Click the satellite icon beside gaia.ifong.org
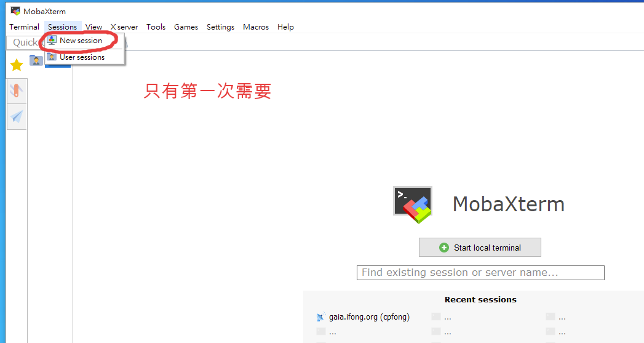Image resolution: width=644 pixels, height=343 pixels. [320, 317]
